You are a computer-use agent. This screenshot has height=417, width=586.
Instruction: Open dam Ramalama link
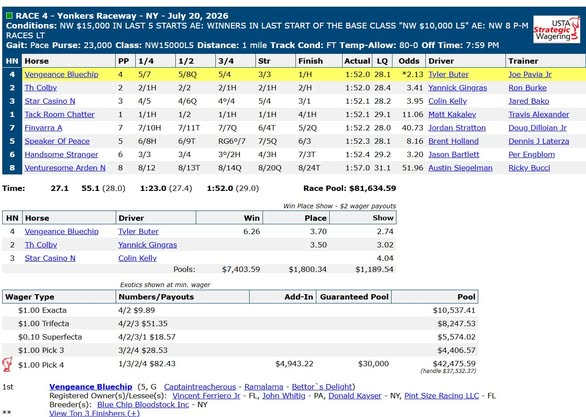[264, 387]
